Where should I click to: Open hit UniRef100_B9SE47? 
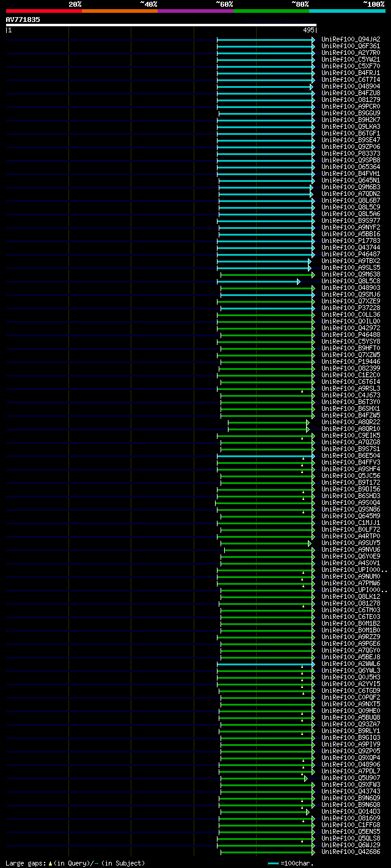click(x=351, y=140)
